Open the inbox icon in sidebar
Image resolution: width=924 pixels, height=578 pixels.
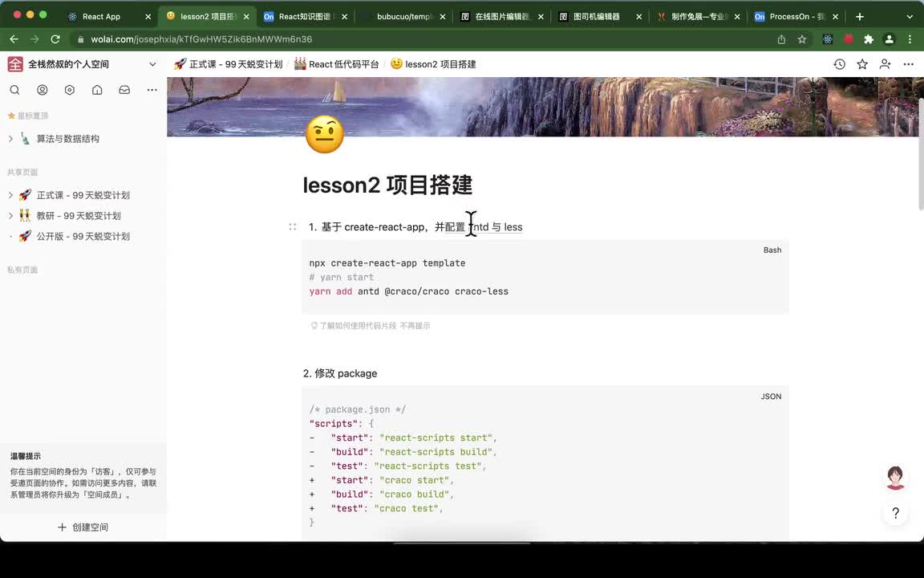click(x=124, y=90)
